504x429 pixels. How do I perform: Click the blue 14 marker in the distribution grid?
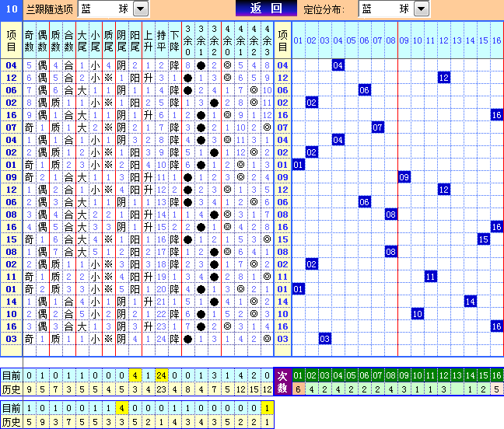coord(471,302)
